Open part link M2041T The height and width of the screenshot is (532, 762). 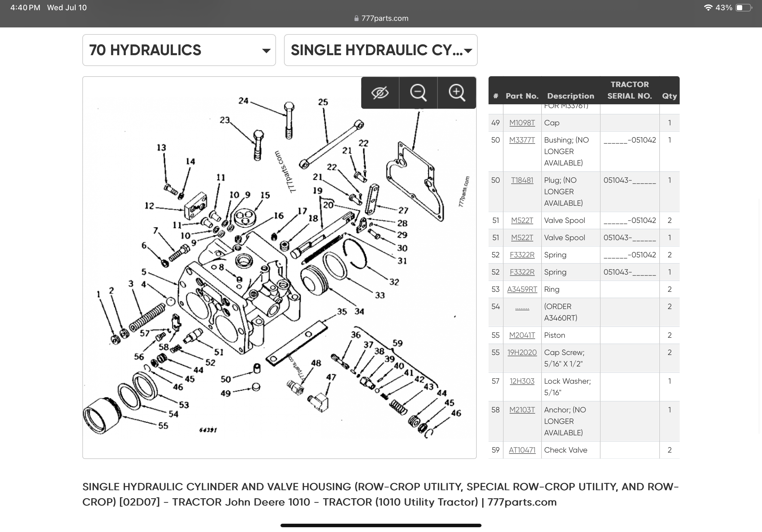click(x=522, y=335)
